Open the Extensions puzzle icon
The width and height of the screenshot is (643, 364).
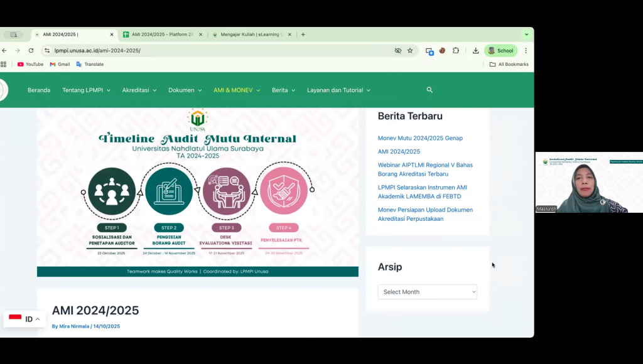[456, 51]
